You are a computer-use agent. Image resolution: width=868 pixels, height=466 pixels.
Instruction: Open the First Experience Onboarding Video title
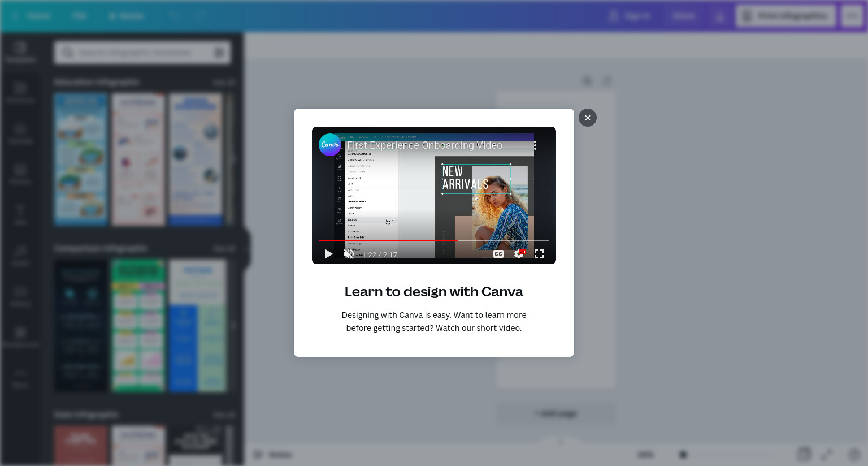tap(424, 145)
